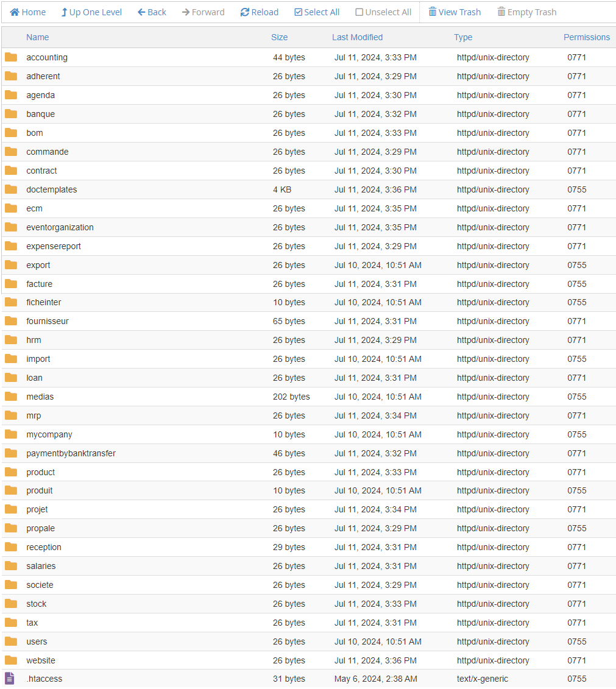Click Select All in the toolbar
Image resolution: width=616 pixels, height=689 pixels.
317,12
